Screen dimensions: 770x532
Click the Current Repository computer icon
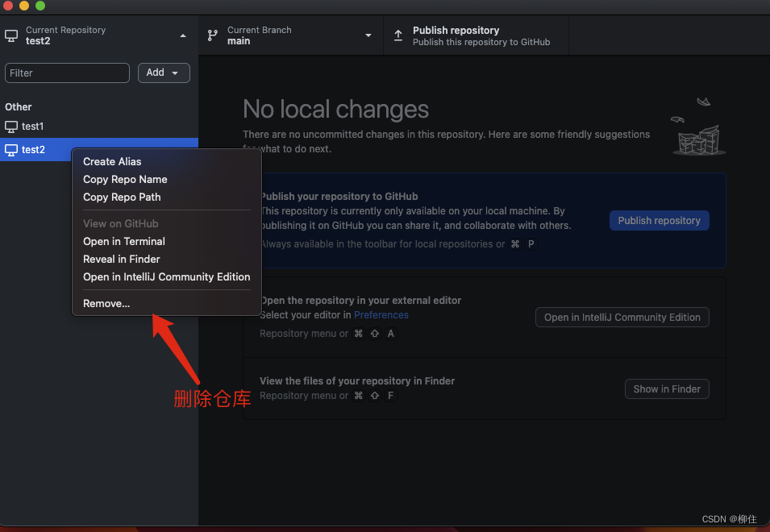[11, 35]
